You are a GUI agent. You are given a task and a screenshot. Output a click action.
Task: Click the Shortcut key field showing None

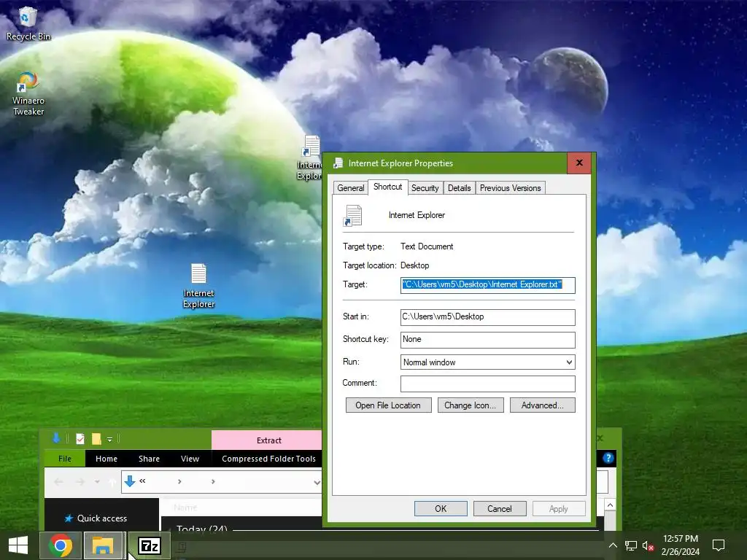488,340
